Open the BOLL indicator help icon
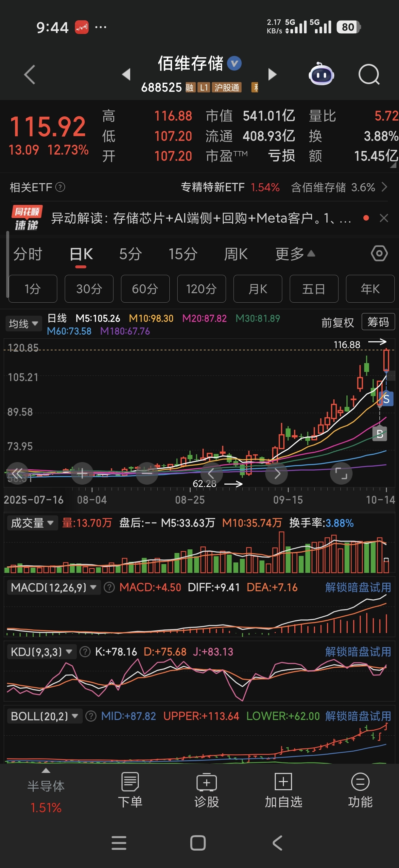The image size is (399, 868). 91,716
